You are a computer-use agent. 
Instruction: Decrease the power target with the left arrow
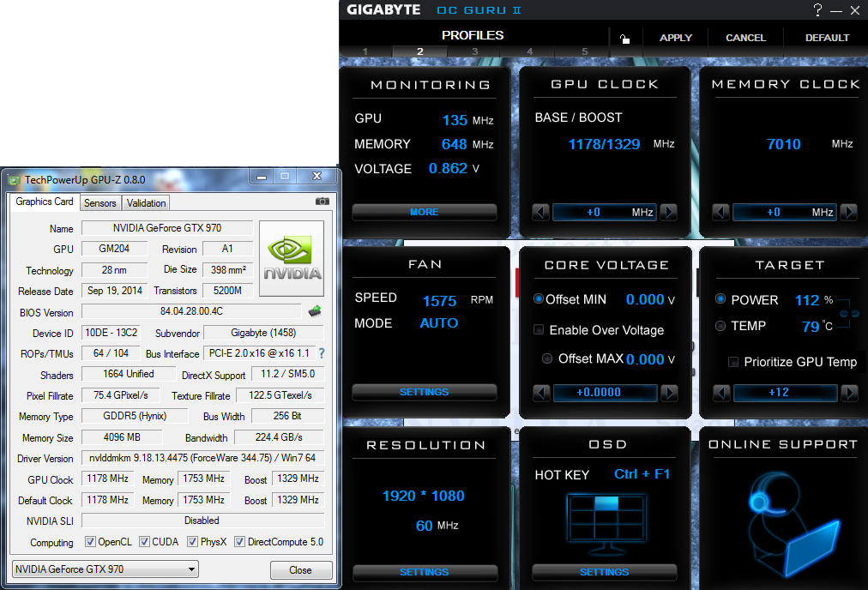pos(721,393)
